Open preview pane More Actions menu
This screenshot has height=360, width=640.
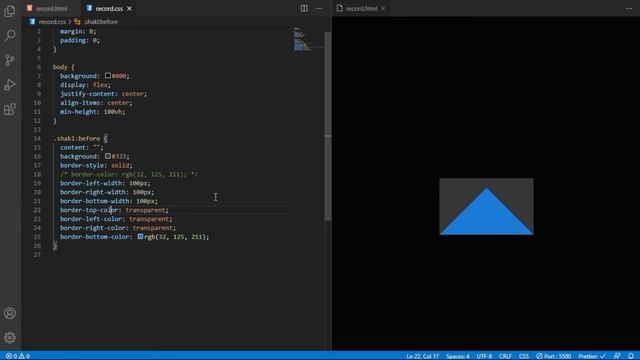point(629,8)
